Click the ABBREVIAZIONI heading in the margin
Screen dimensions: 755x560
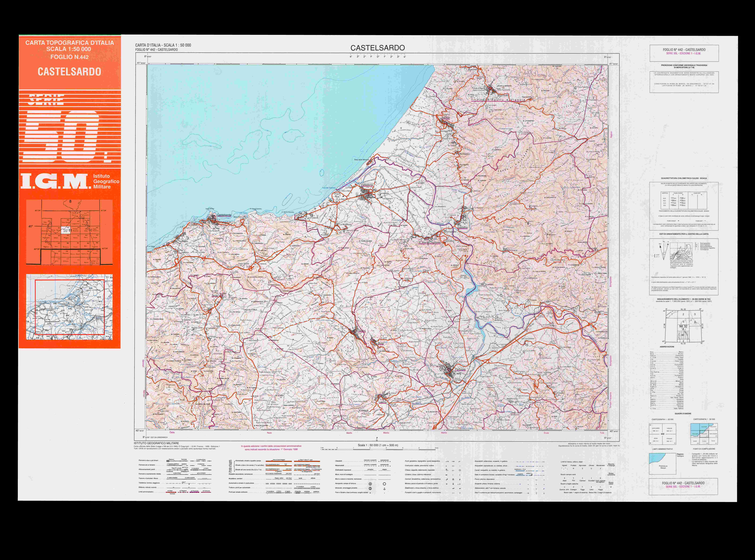[667, 347]
